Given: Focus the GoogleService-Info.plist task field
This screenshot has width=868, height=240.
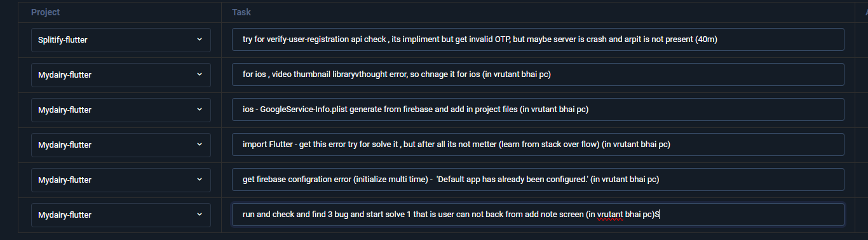Looking at the screenshot, I should point(538,109).
